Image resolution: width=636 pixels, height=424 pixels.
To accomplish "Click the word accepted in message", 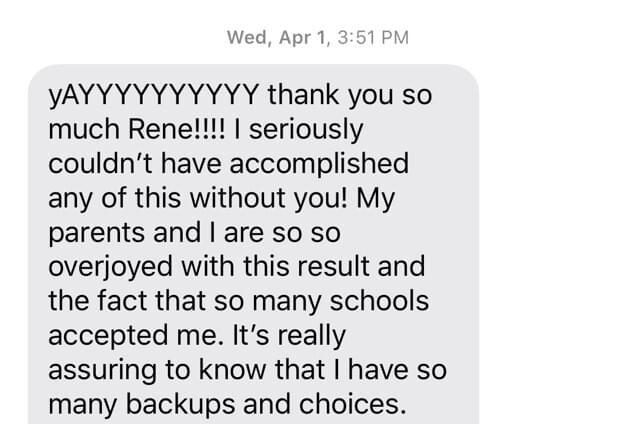I will point(108,337).
